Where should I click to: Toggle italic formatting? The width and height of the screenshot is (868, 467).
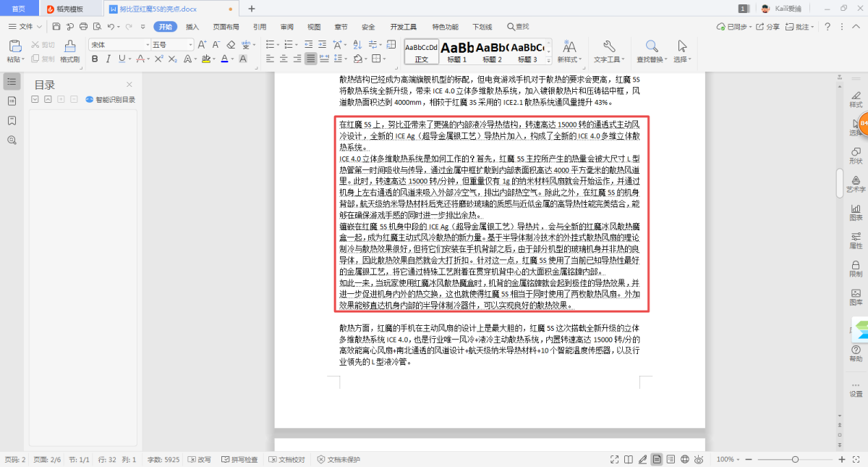[108, 59]
